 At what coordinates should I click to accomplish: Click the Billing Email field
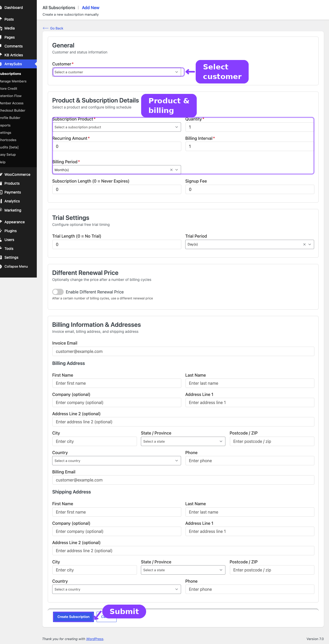[x=183, y=480]
